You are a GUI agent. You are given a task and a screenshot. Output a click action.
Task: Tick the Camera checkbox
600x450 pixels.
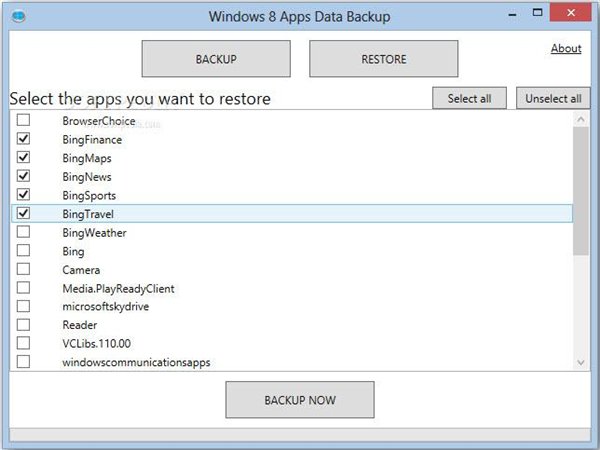(24, 269)
